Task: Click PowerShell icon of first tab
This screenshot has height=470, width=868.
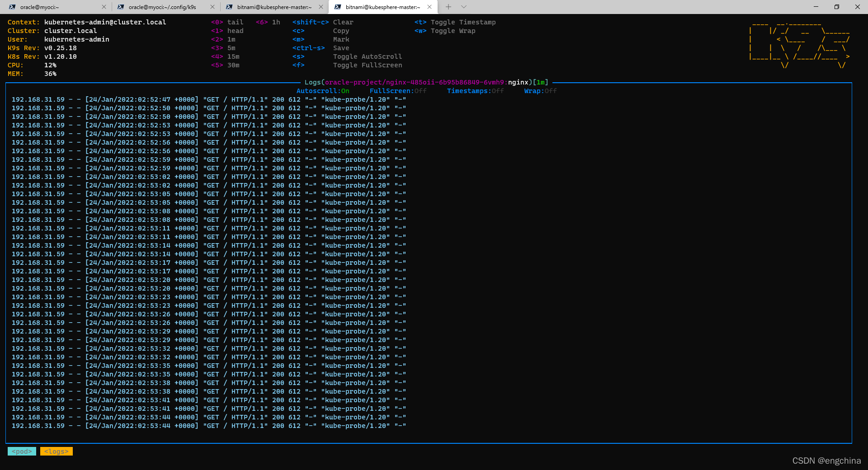Action: pos(12,7)
